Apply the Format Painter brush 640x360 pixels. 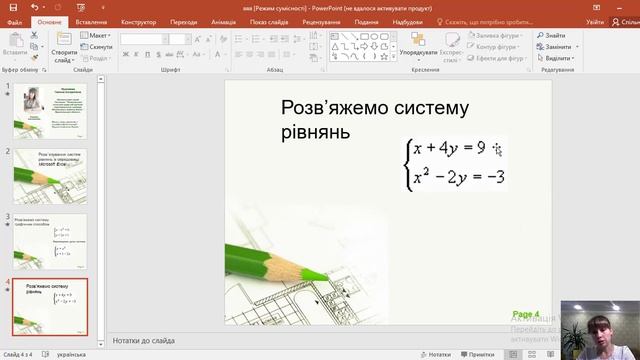[x=35, y=58]
